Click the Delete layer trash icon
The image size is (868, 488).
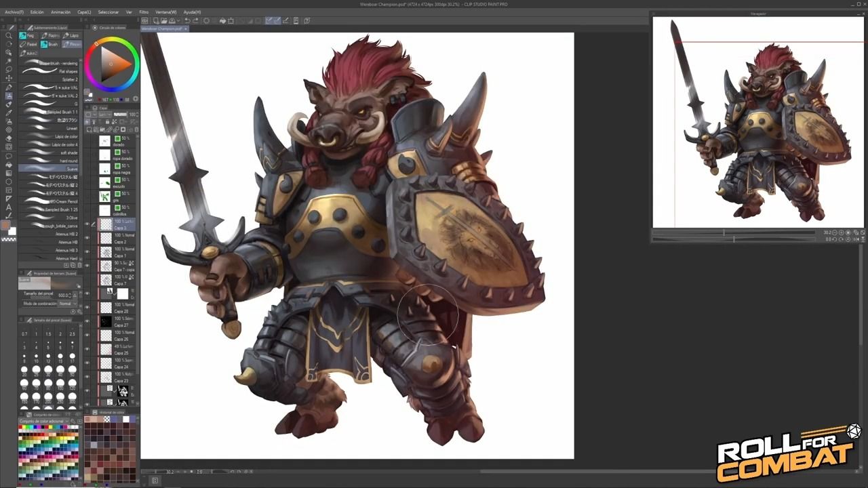136,129
